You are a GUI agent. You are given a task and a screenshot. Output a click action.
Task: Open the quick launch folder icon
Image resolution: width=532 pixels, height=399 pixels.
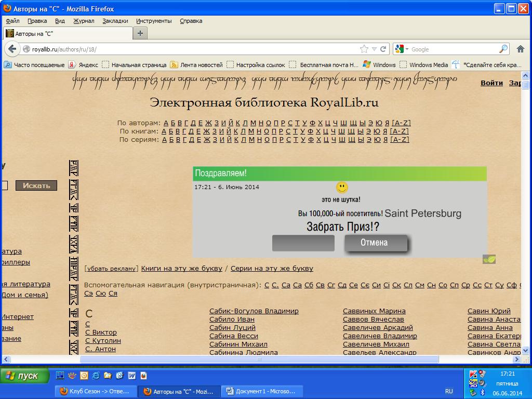tap(108, 376)
